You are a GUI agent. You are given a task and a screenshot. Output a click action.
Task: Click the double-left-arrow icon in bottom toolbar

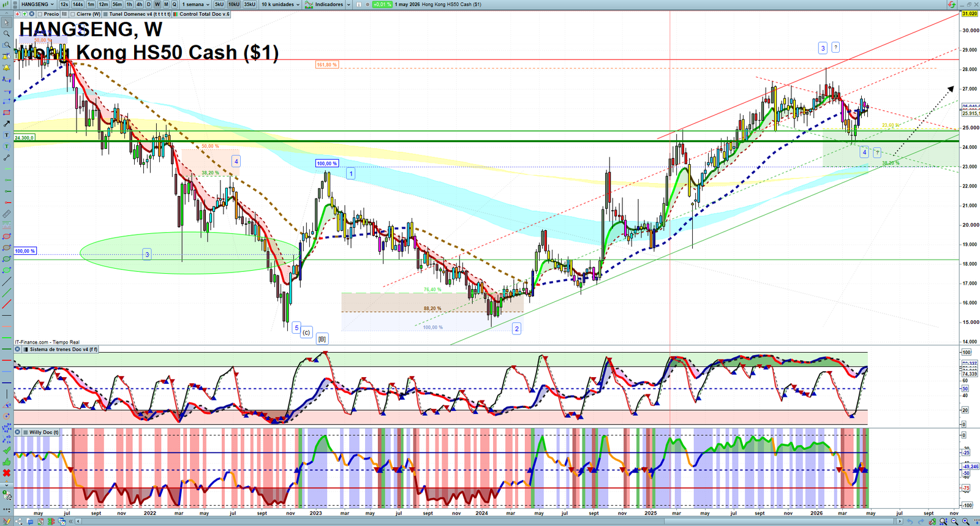point(70,521)
